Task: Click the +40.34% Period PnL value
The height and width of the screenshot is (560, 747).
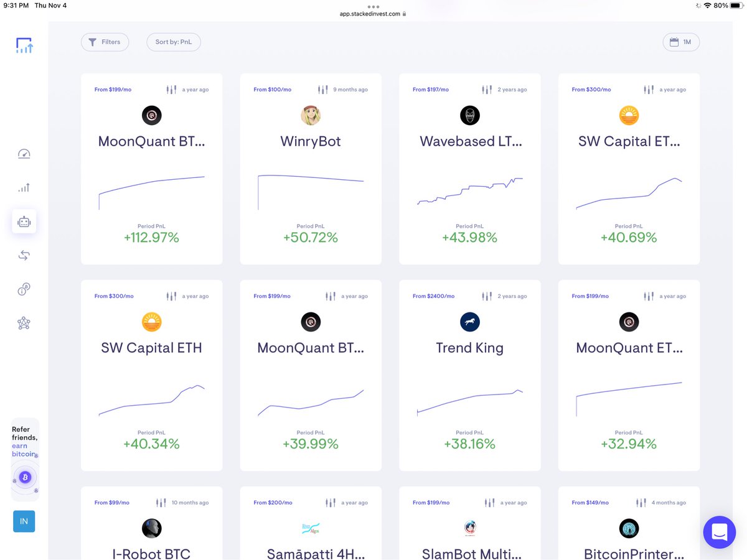Action: pyautogui.click(x=151, y=444)
